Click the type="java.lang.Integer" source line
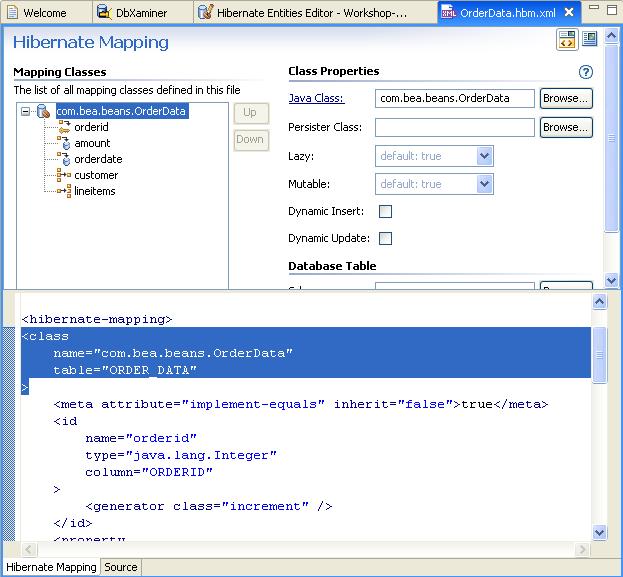The width and height of the screenshot is (623, 577). pos(181,455)
